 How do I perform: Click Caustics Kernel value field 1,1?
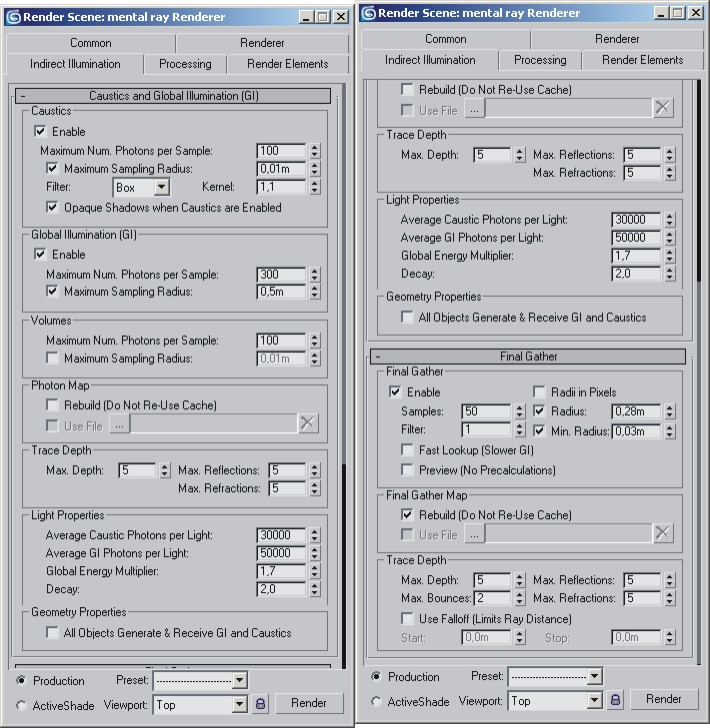point(281,187)
